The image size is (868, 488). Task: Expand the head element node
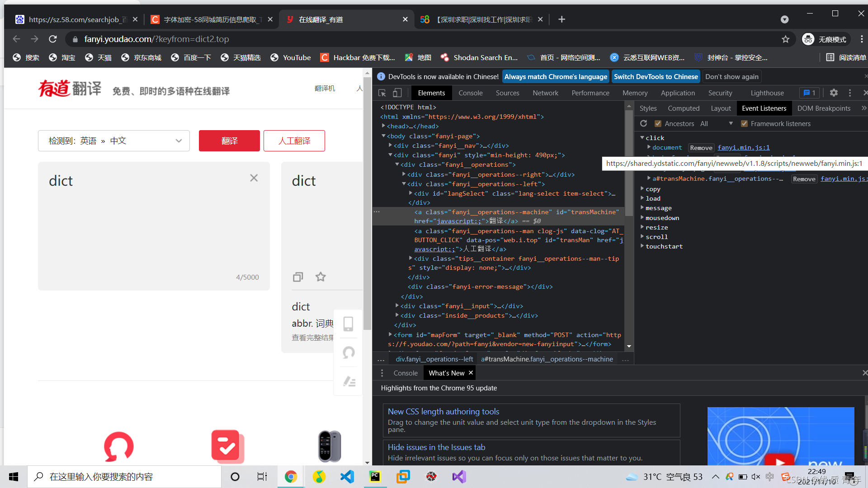coord(383,126)
